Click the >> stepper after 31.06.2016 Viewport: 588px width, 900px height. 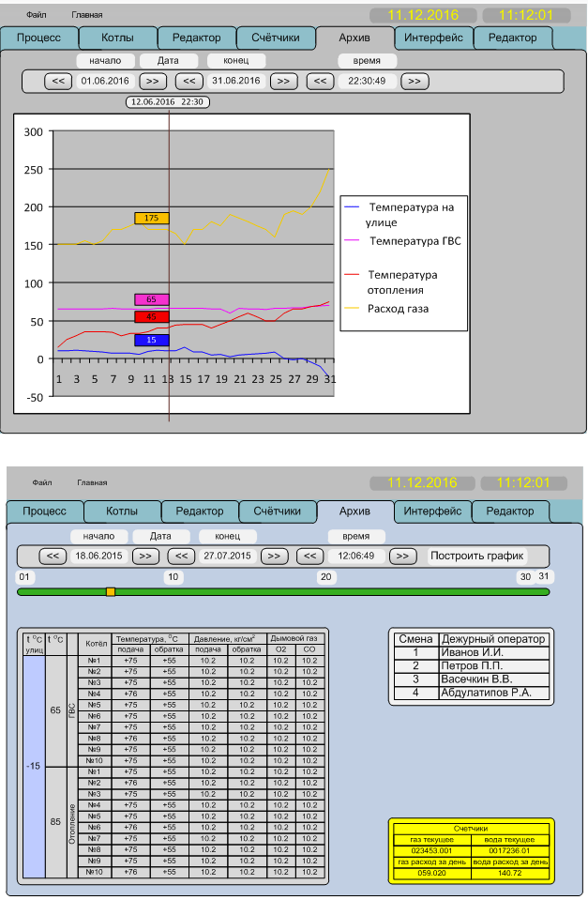(x=283, y=81)
